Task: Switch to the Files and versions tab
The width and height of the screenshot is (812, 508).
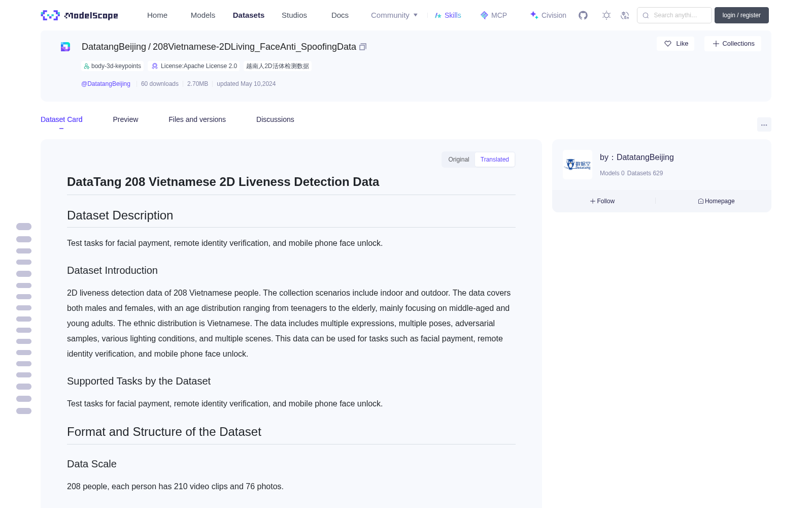Action: tap(197, 119)
